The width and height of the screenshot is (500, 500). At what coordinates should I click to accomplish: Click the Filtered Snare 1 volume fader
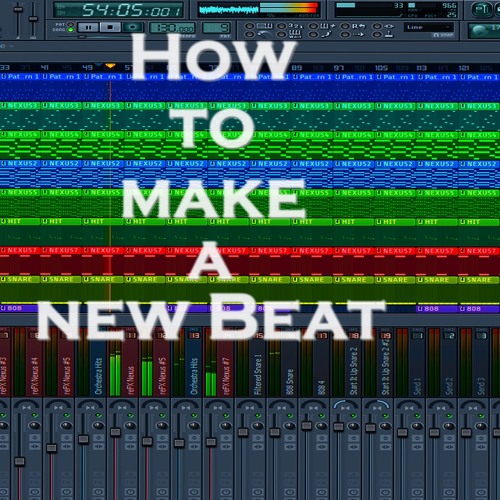coord(243,432)
